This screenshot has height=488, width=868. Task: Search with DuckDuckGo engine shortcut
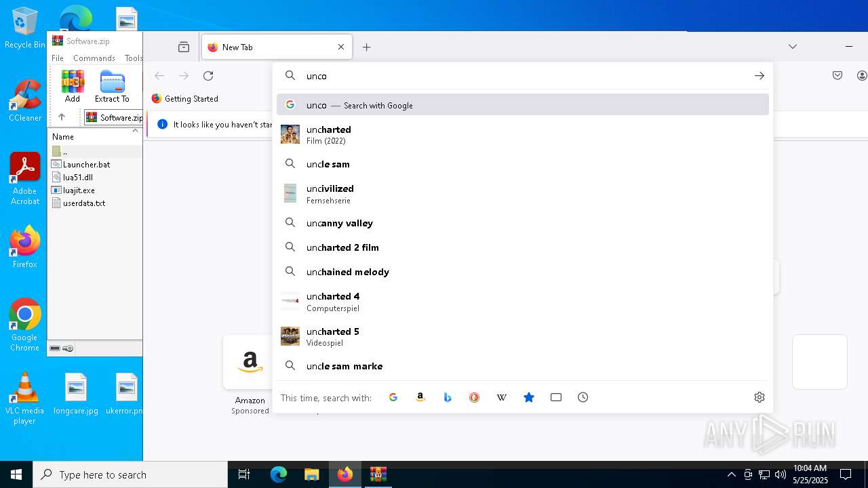pyautogui.click(x=475, y=398)
